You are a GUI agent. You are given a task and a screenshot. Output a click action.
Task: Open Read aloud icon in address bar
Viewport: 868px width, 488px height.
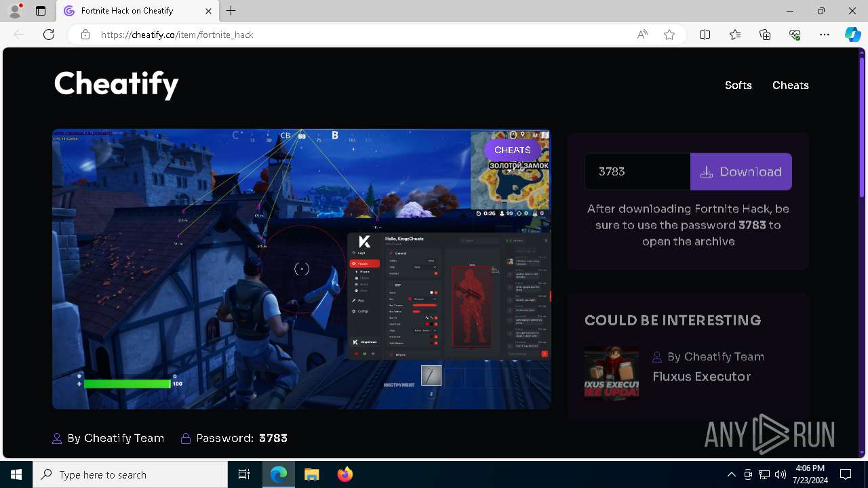[642, 35]
